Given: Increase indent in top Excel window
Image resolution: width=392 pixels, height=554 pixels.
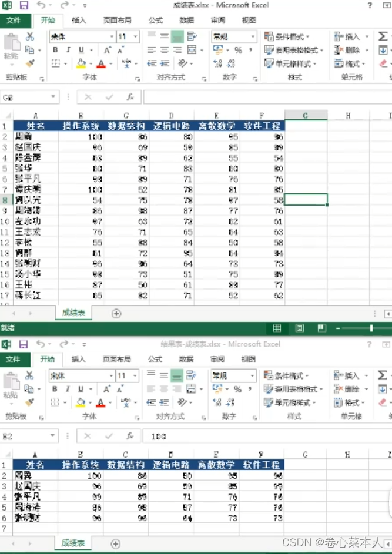Looking at the screenshot, I should click(165, 63).
